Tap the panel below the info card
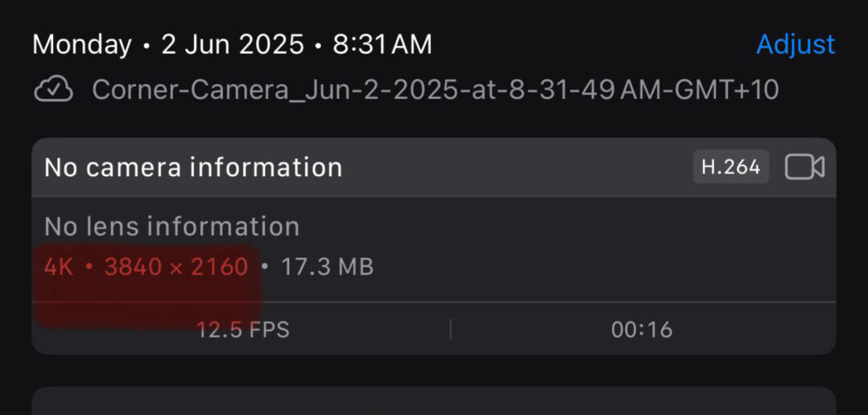868x415 pixels. tap(433, 401)
